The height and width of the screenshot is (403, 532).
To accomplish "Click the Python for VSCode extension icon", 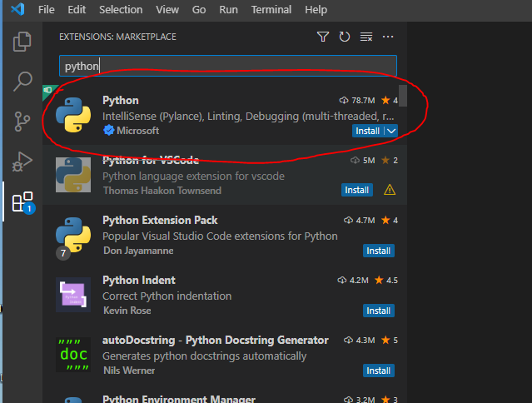I will point(73,175).
